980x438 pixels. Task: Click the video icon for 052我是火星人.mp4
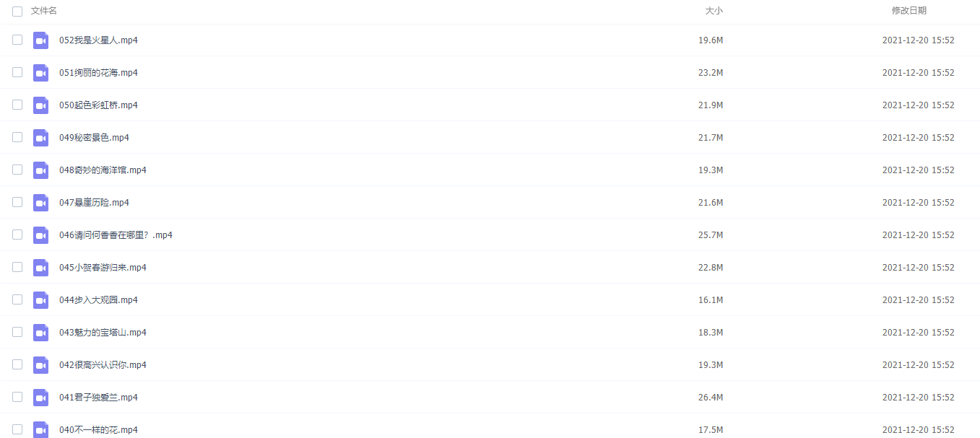click(40, 40)
